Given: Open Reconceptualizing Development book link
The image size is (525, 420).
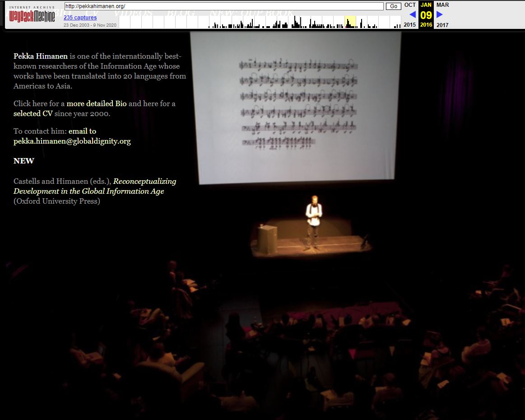Looking at the screenshot, I should click(95, 186).
